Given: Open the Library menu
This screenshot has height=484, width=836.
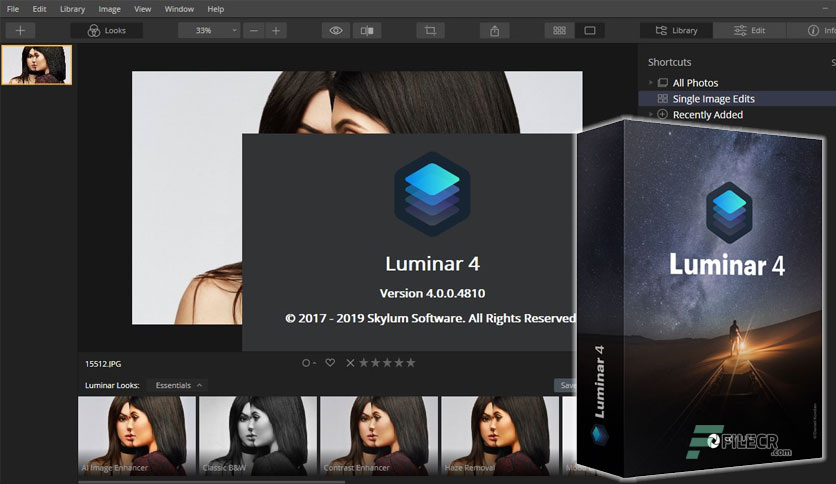Looking at the screenshot, I should click(x=72, y=9).
